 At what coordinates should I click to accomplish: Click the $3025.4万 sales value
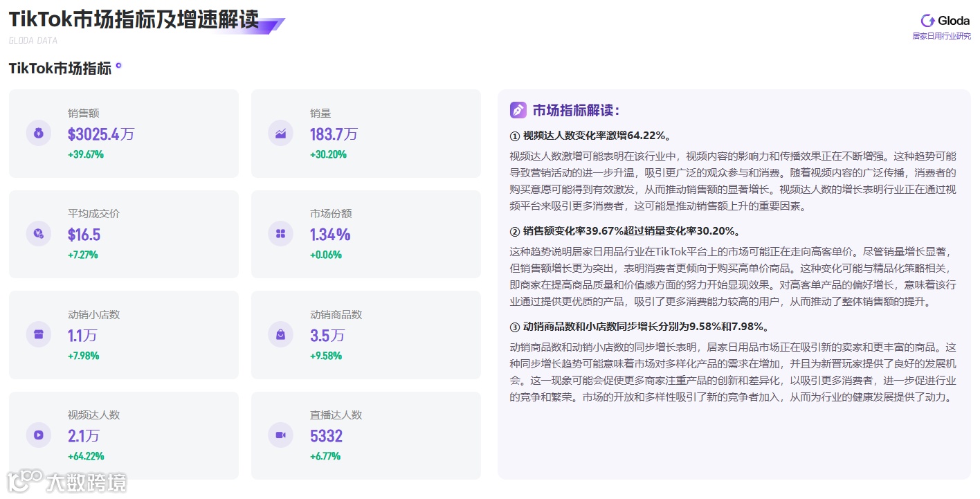point(101,134)
